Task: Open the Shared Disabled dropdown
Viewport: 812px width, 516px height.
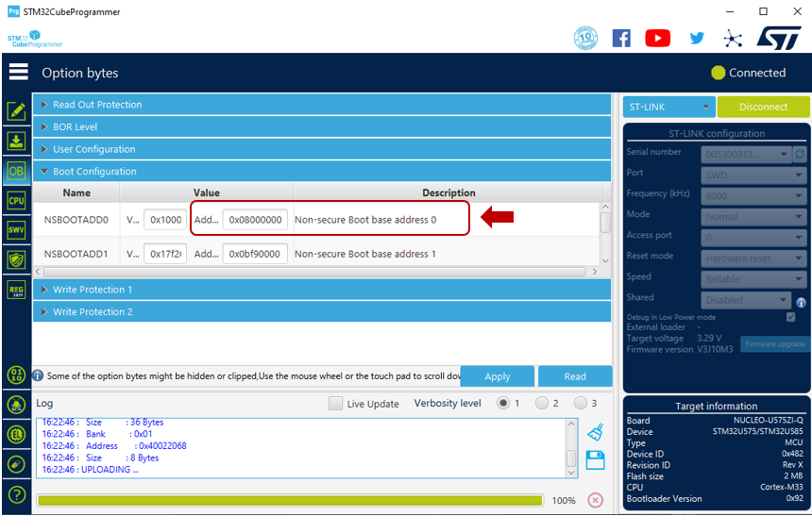Action: coord(746,300)
